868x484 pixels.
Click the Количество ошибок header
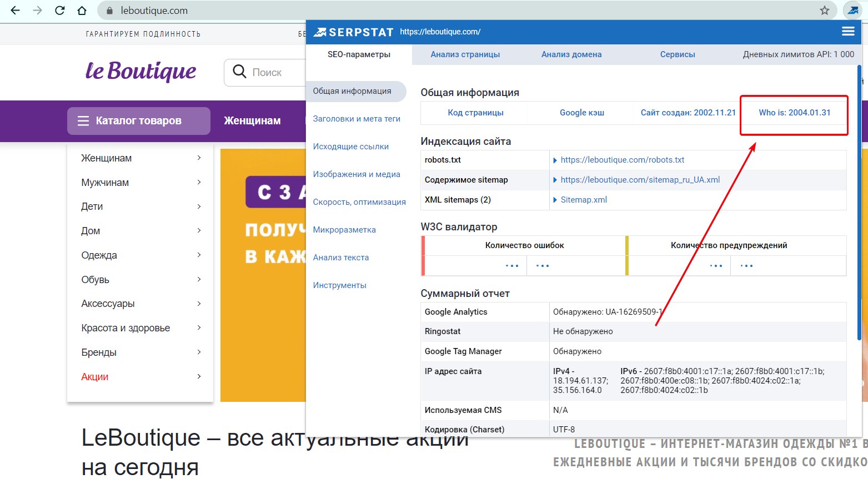click(x=524, y=245)
